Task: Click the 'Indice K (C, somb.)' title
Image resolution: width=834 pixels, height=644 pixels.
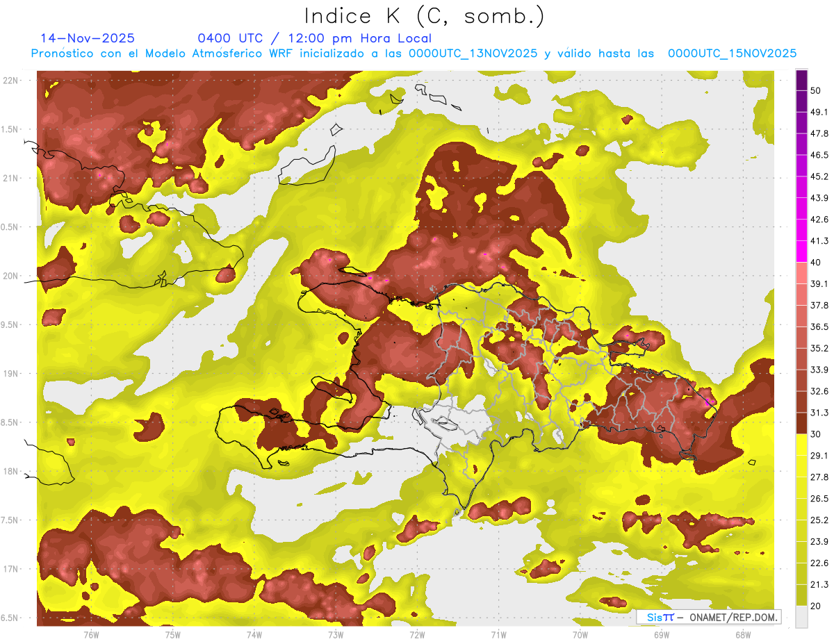Action: tap(424, 15)
